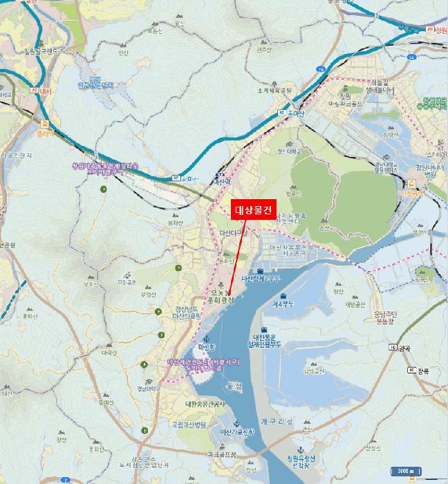448x484 pixels.
Task: Select the 돝섬 island label
Action: [234, 386]
